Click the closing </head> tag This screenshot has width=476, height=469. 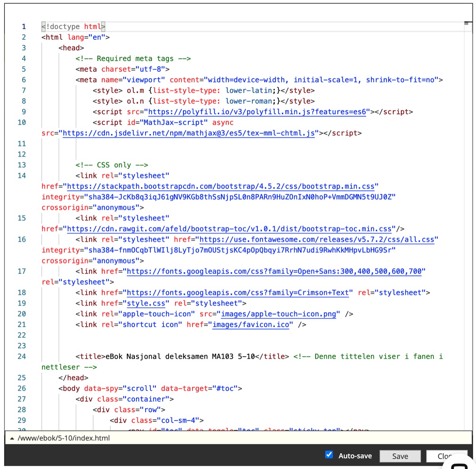[x=73, y=378]
